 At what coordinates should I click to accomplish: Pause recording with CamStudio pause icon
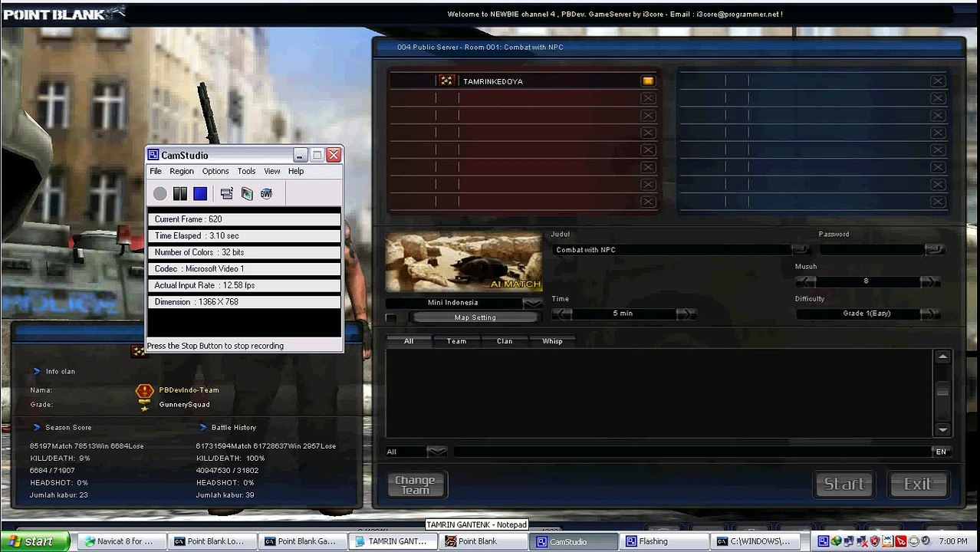tap(180, 194)
